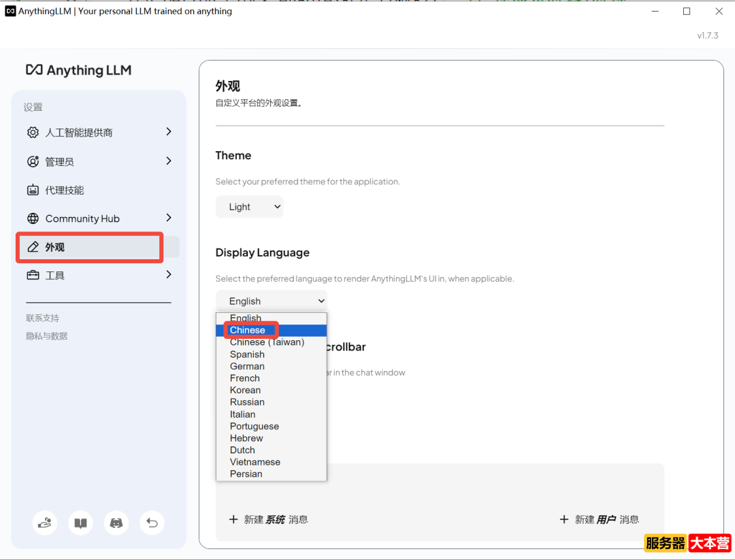The height and width of the screenshot is (560, 735).
Task: Expand the 工具 section chevron
Action: tap(169, 274)
